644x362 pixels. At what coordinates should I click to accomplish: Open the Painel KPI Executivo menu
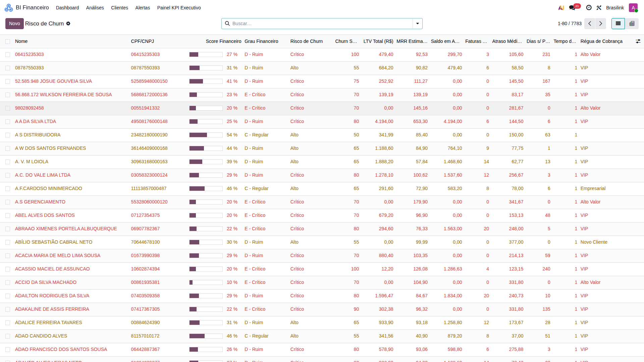179,8
